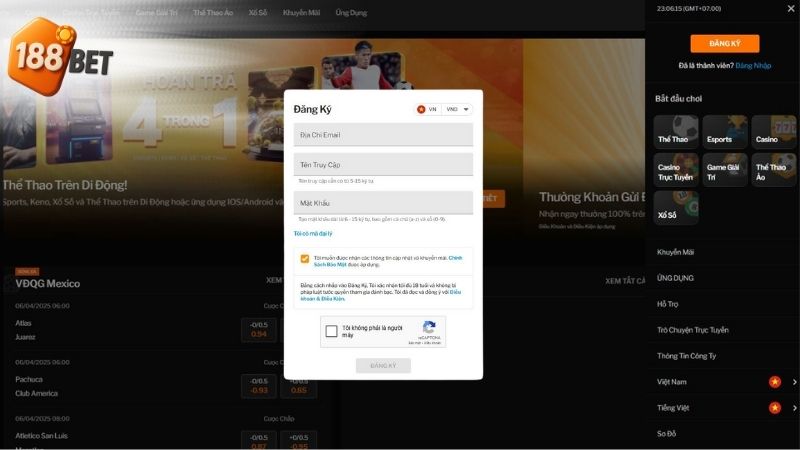
Task: Click the orange ĐĂNG KÝ button in side panel
Action: pyautogui.click(x=724, y=43)
